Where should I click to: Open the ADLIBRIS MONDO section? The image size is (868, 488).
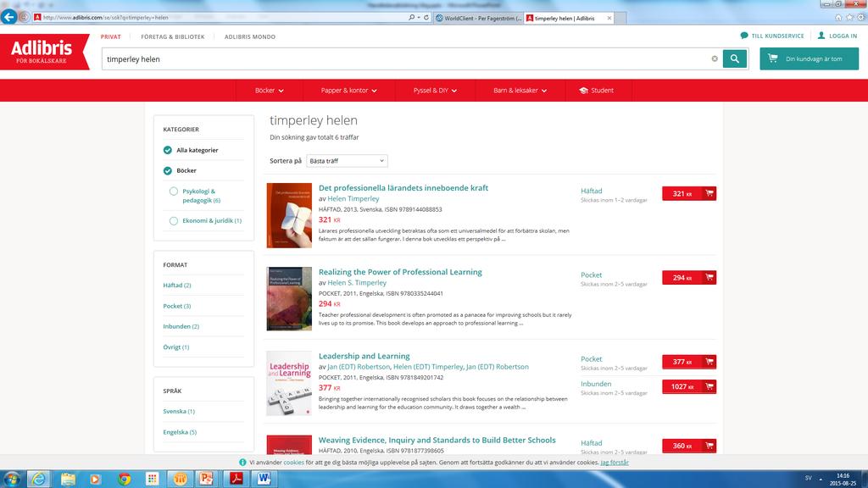click(250, 36)
